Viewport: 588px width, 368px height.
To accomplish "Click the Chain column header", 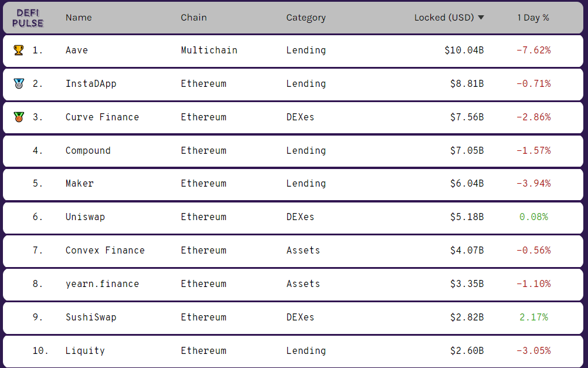I will (x=193, y=18).
